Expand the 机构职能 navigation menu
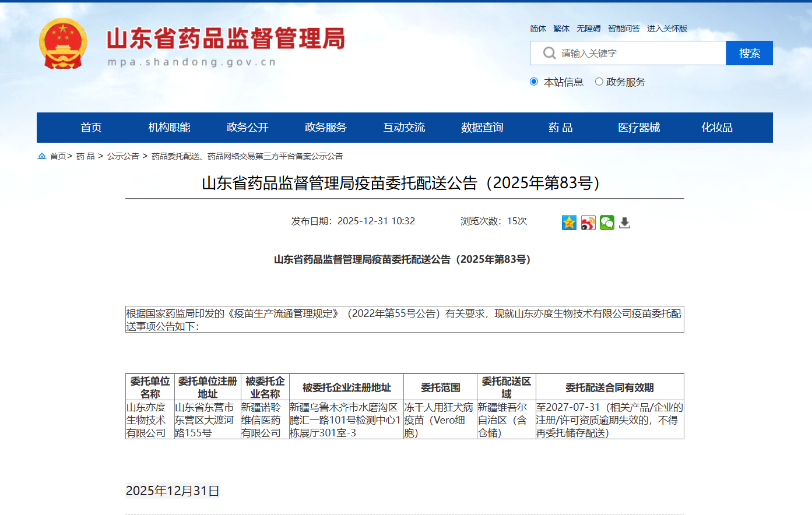Image resolution: width=812 pixels, height=515 pixels. point(169,128)
